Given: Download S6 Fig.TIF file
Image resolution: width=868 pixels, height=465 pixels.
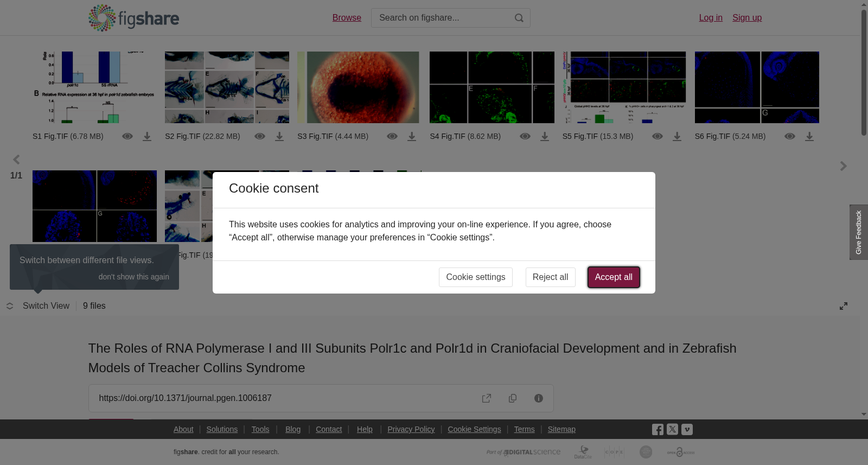Looking at the screenshot, I should 809,136.
